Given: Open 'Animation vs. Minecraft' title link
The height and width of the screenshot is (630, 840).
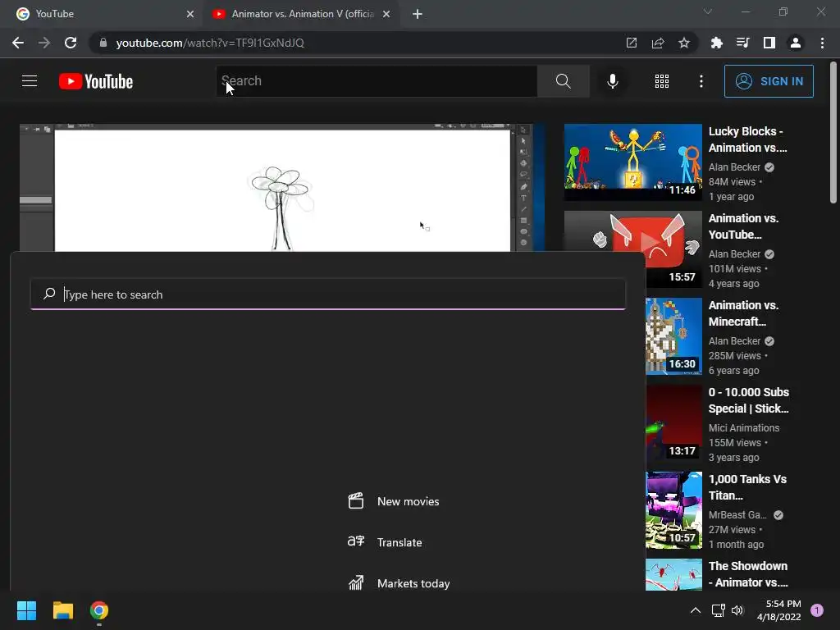Looking at the screenshot, I should pyautogui.click(x=743, y=313).
